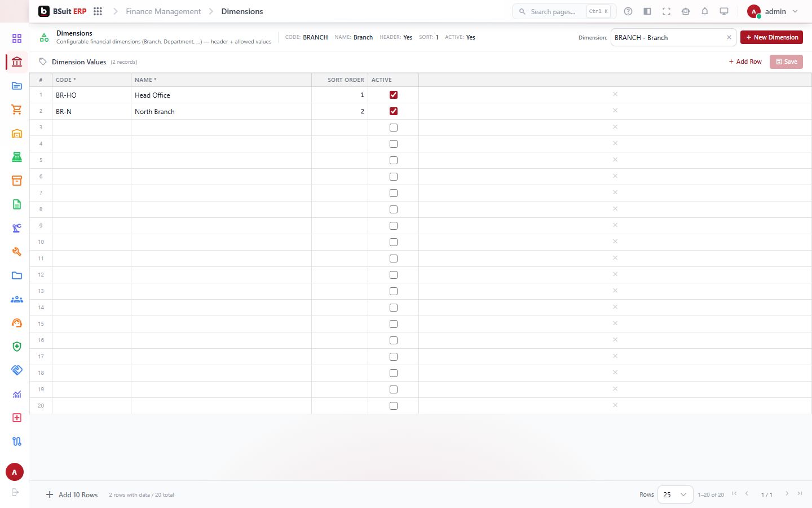Viewport: 812px width, 508px height.
Task: Click the Save button
Action: click(x=786, y=62)
